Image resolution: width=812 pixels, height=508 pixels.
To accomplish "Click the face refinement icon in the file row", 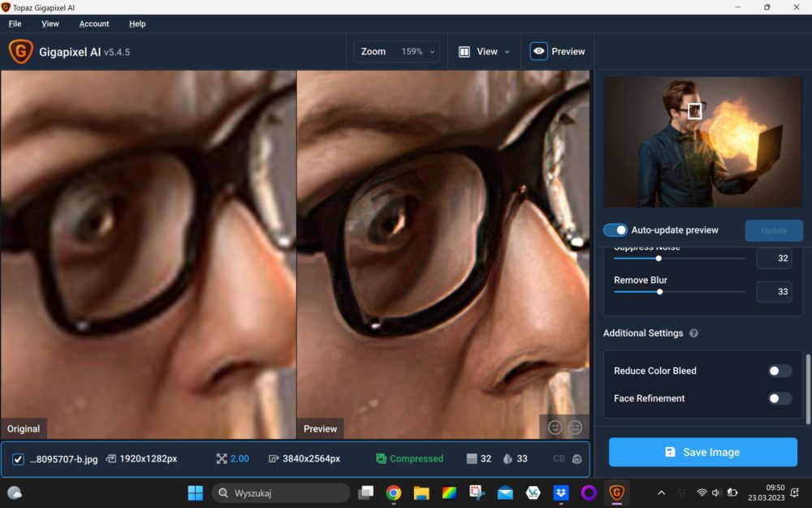I will [577, 458].
